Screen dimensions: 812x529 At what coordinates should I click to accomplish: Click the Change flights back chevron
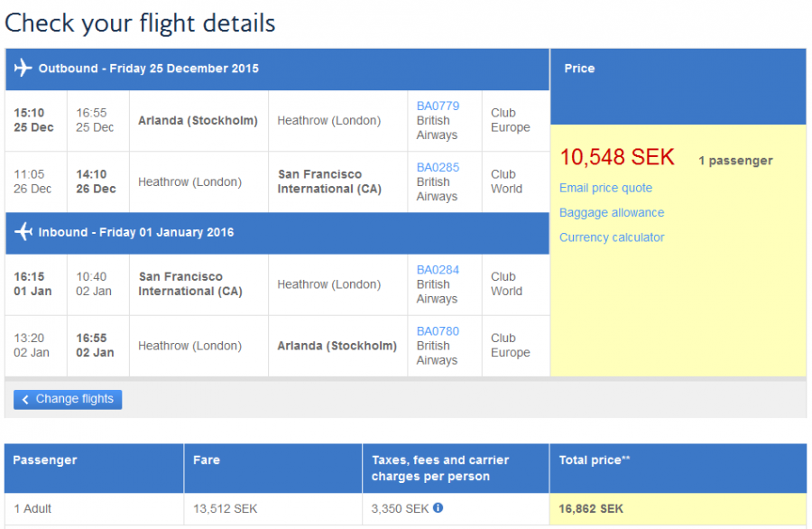(25, 399)
